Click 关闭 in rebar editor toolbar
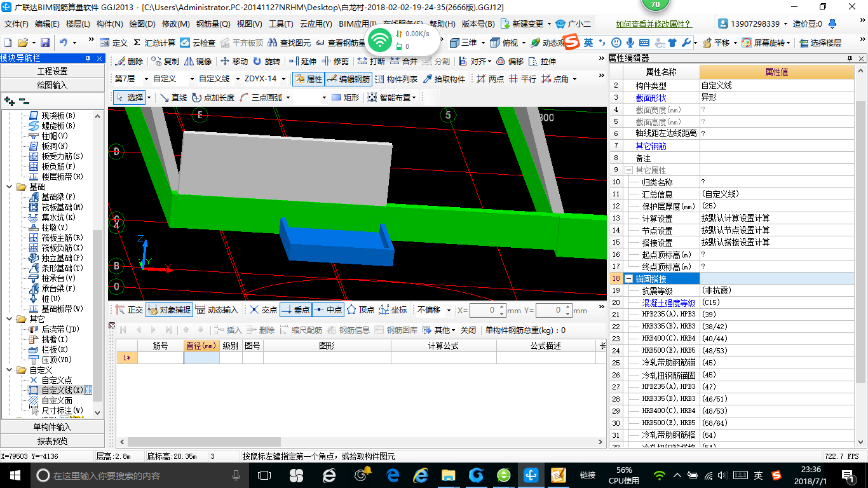Image resolution: width=868 pixels, height=488 pixels. tap(468, 330)
